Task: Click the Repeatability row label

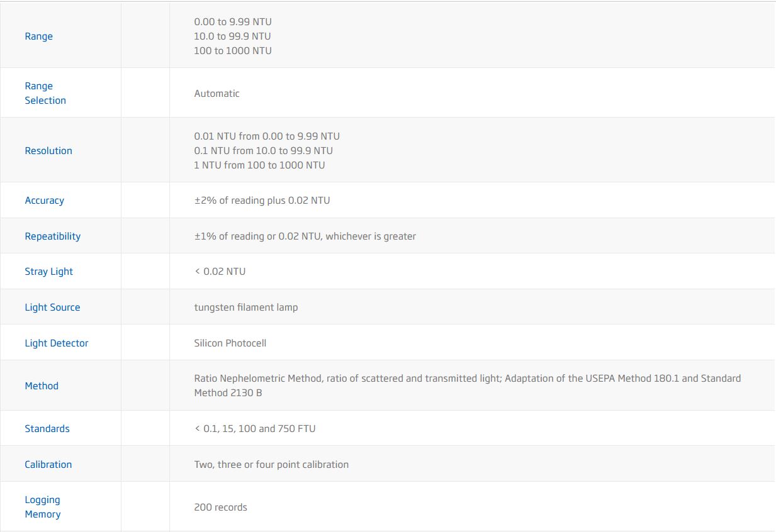Action: coord(52,236)
